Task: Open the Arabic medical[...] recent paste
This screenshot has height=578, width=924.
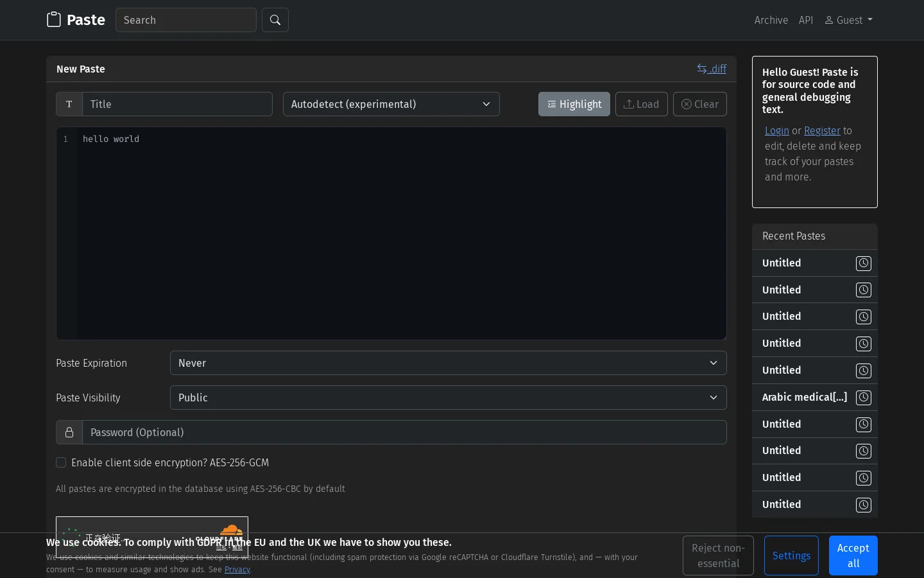Action: pos(805,397)
